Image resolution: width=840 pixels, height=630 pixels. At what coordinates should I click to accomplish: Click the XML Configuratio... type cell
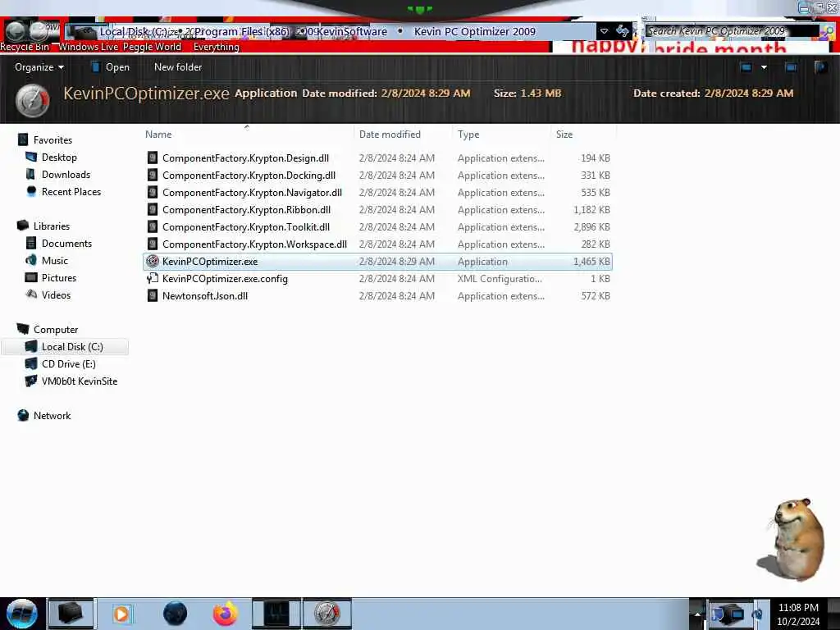(500, 279)
